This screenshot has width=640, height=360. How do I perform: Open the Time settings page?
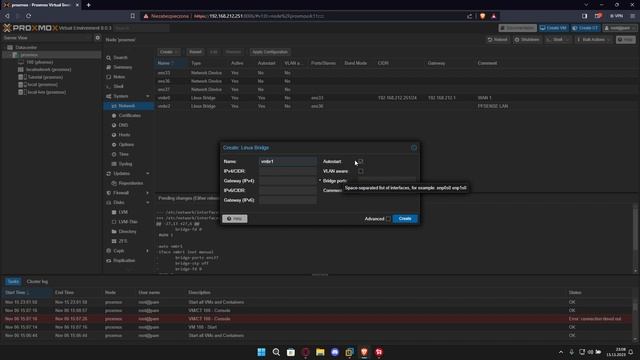point(124,154)
